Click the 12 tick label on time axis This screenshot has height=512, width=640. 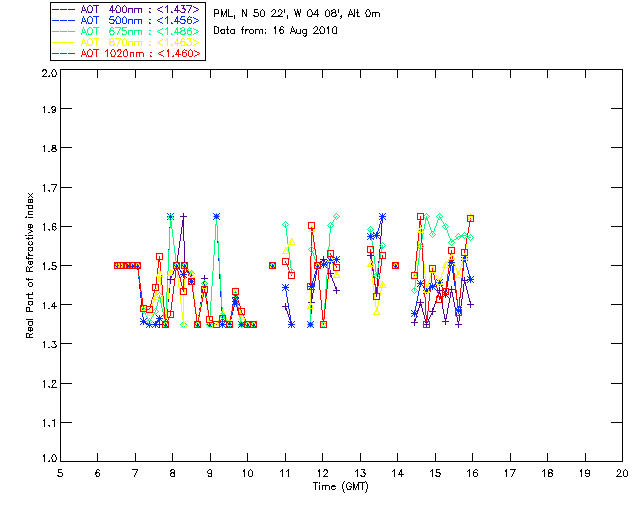(x=323, y=473)
